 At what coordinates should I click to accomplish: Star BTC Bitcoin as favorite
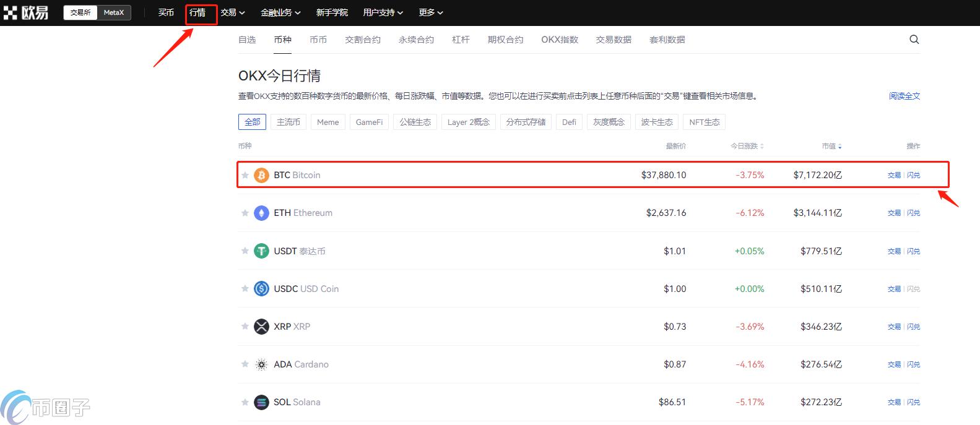coord(245,175)
